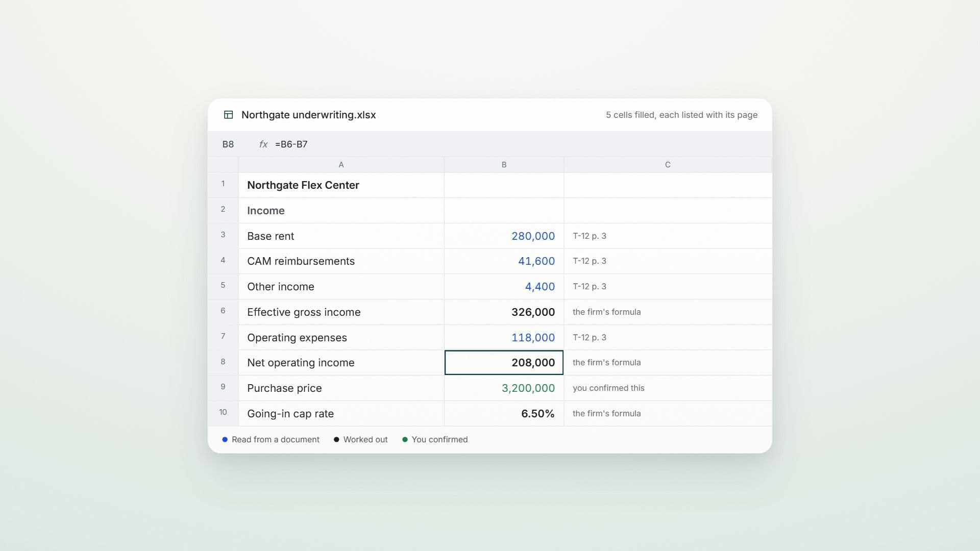Select row 8 header
Screen dimensions: 980x551
(x=223, y=362)
